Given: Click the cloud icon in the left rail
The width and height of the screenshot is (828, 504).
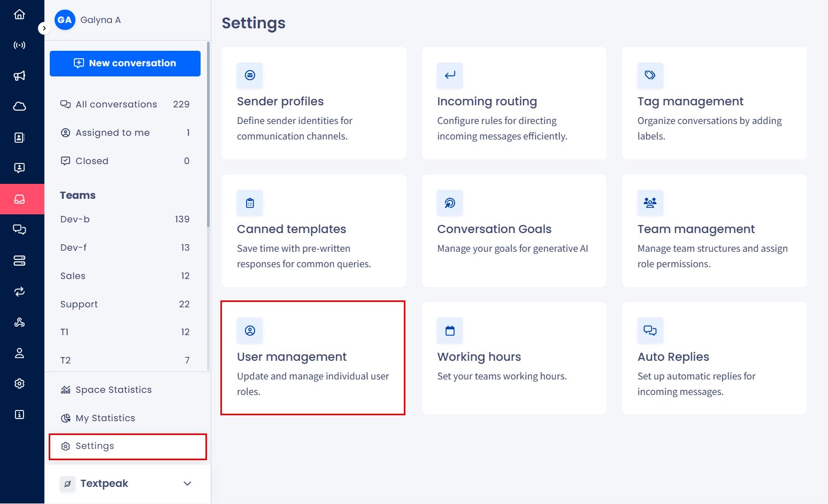Looking at the screenshot, I should pos(19,106).
